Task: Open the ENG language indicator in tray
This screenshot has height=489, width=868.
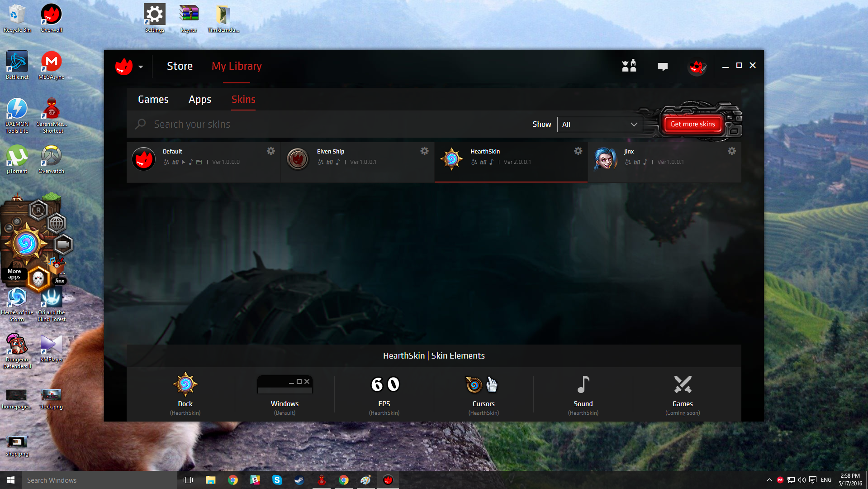Action: click(x=826, y=480)
